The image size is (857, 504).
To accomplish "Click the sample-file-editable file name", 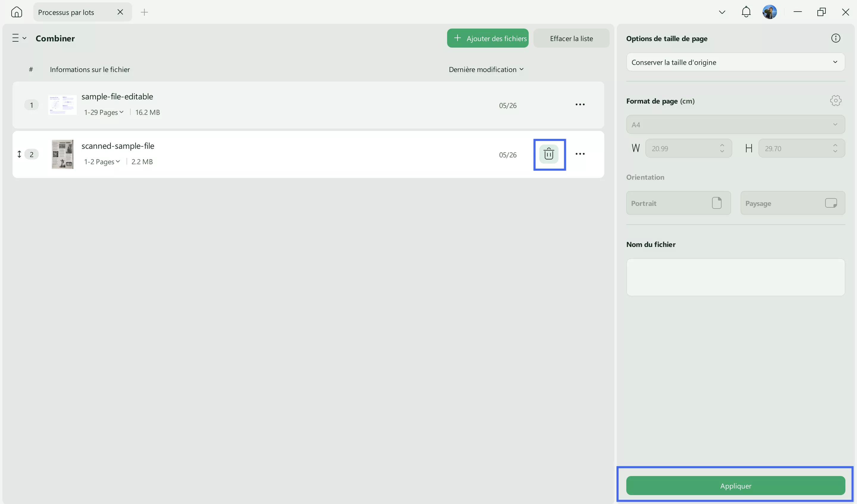I will click(x=117, y=96).
